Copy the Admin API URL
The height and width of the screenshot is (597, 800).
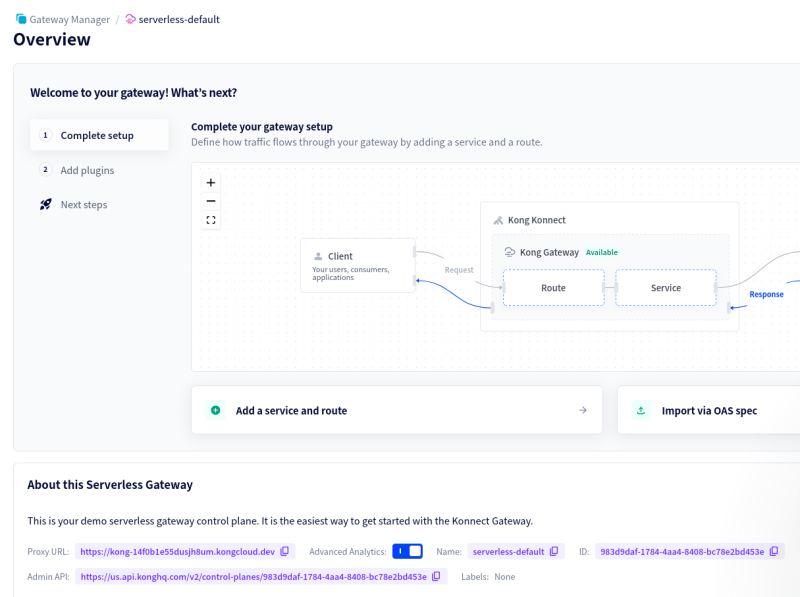click(x=436, y=576)
